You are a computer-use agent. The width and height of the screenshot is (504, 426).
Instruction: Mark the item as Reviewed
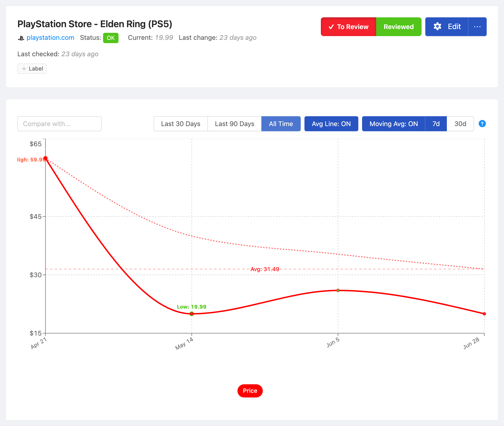[399, 26]
